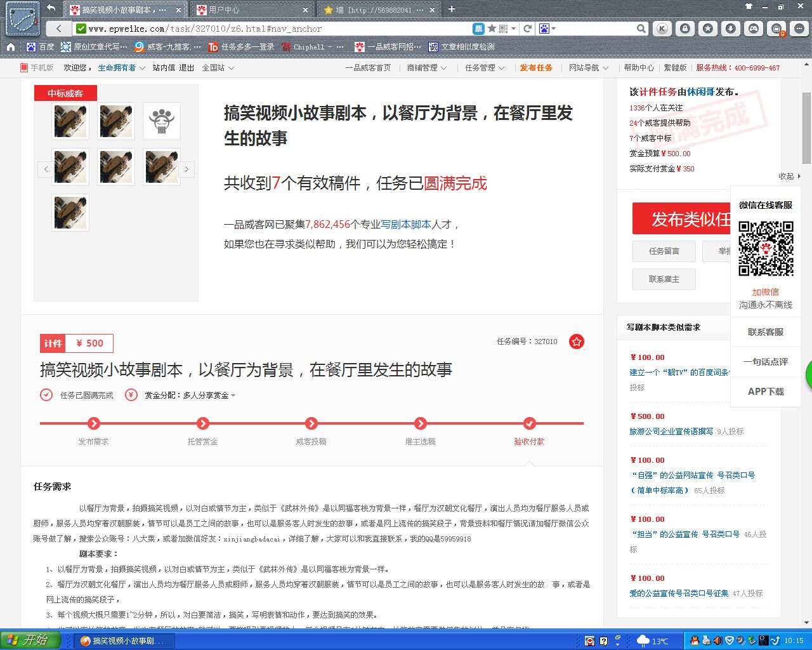Collapse the floating WeChat service panel via 收起

click(789, 176)
